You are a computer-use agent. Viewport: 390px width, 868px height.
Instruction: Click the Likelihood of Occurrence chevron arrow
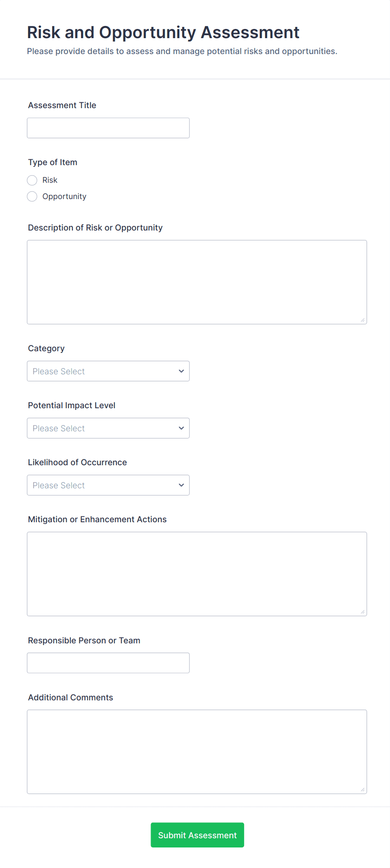click(181, 485)
